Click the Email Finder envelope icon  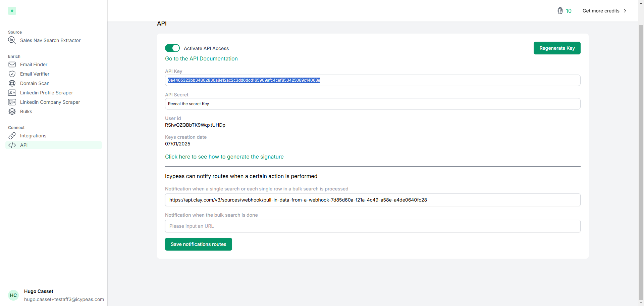[x=12, y=64]
